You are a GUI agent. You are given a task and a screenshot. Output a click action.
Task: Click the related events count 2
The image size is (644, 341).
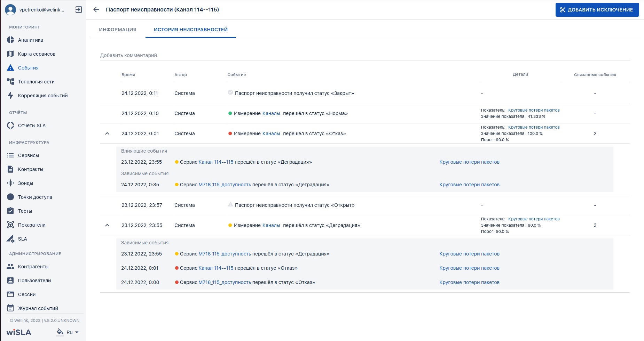click(595, 133)
